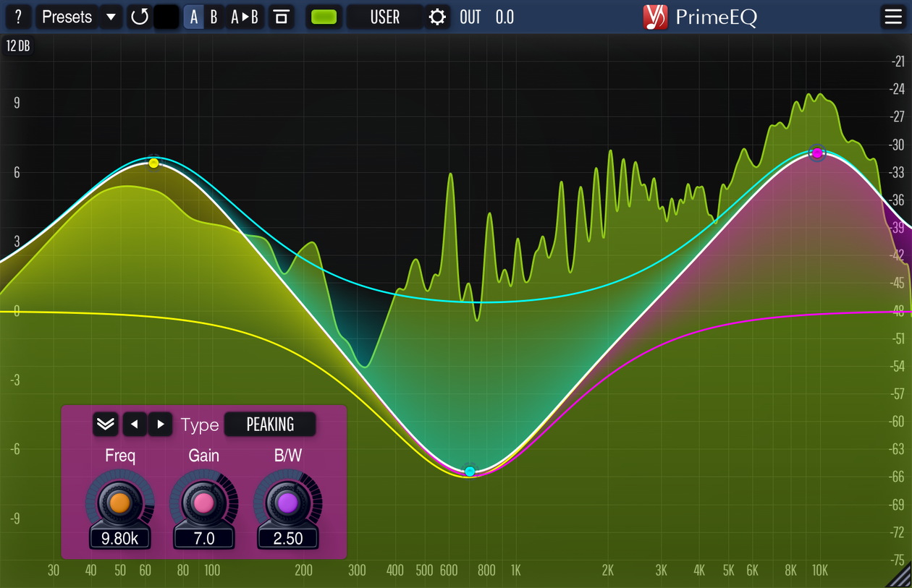Open the Presets menu

tap(67, 17)
